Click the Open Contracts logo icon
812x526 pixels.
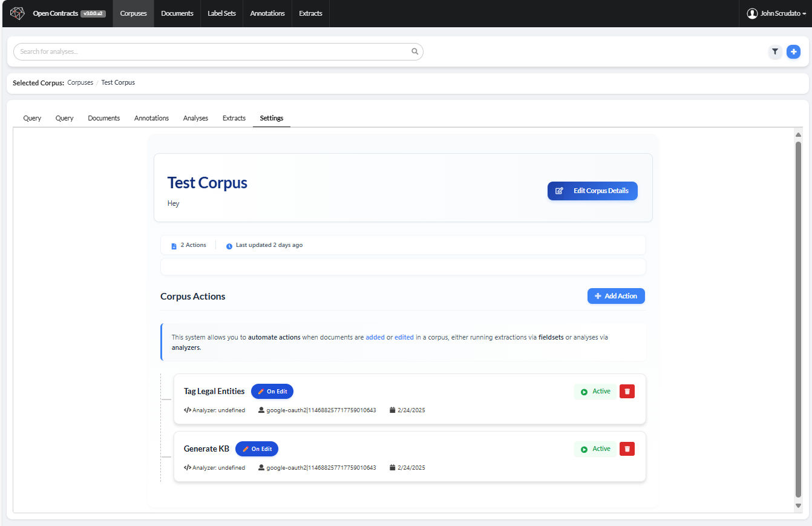[18, 13]
